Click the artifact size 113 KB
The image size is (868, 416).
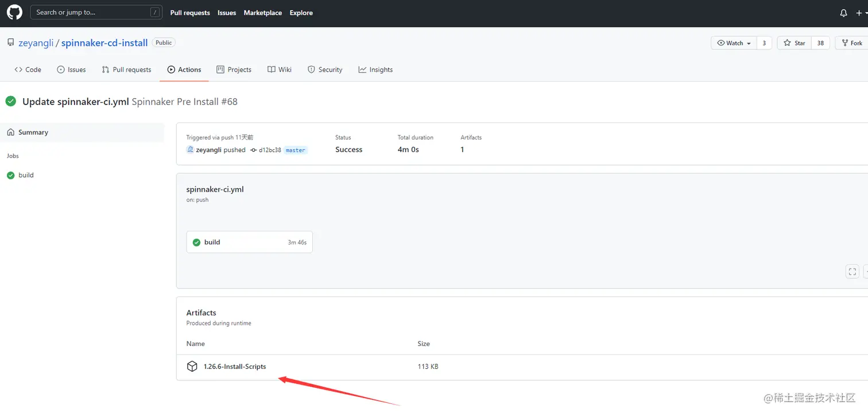tap(428, 367)
